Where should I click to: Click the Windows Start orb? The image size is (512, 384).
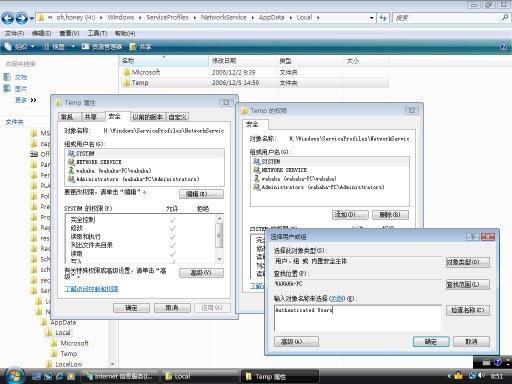click(x=14, y=376)
